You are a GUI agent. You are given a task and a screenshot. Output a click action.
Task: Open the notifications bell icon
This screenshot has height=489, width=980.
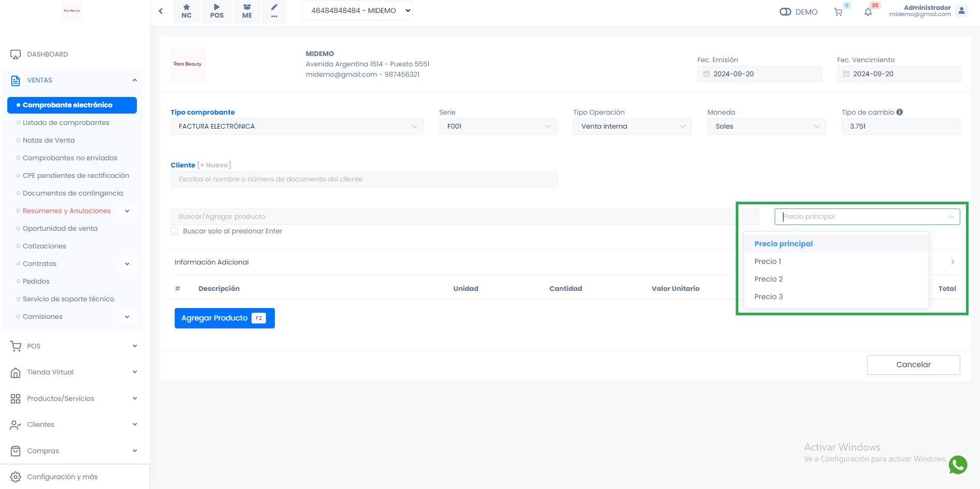pos(868,12)
